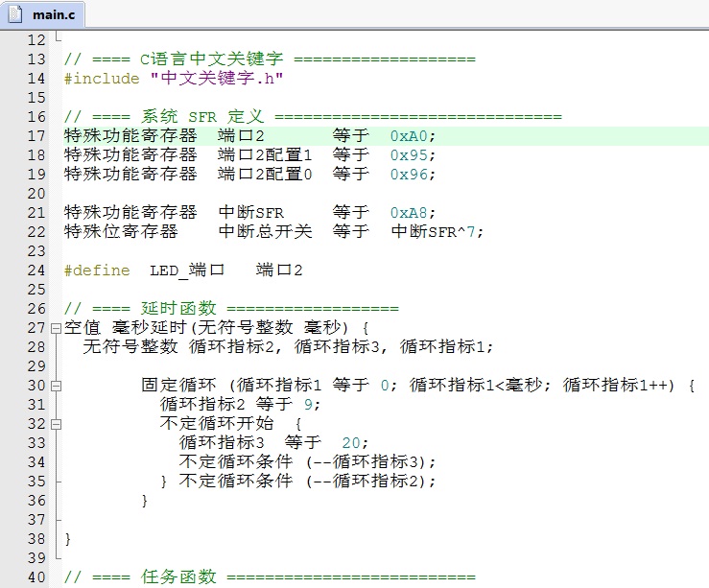
Task: Click 端口2配置1 identifier on line 18
Action: click(265, 155)
